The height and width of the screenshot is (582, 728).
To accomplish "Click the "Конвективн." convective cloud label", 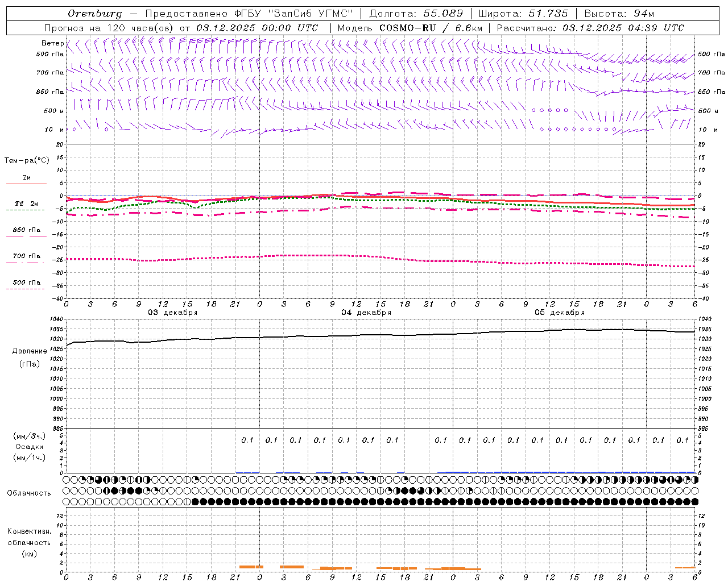I will pos(29,532).
